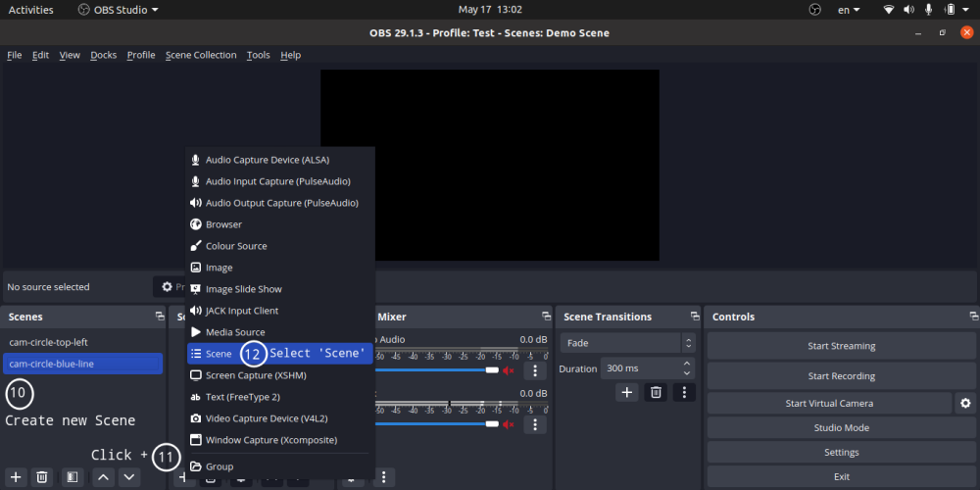Open OBS Studio app menu in top bar
The image size is (980, 490).
[x=119, y=10]
